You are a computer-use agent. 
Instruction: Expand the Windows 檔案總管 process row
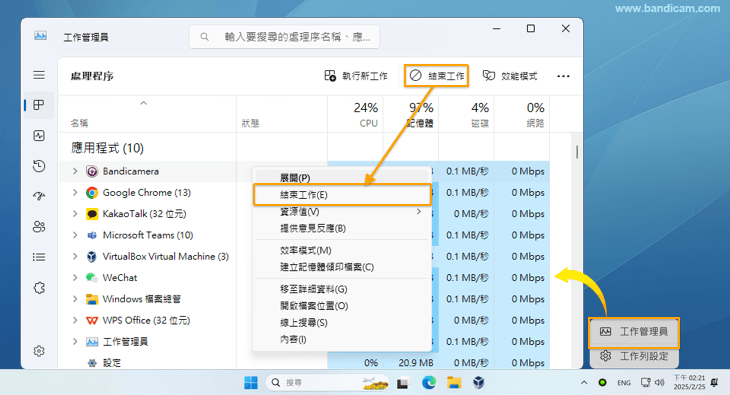[75, 299]
